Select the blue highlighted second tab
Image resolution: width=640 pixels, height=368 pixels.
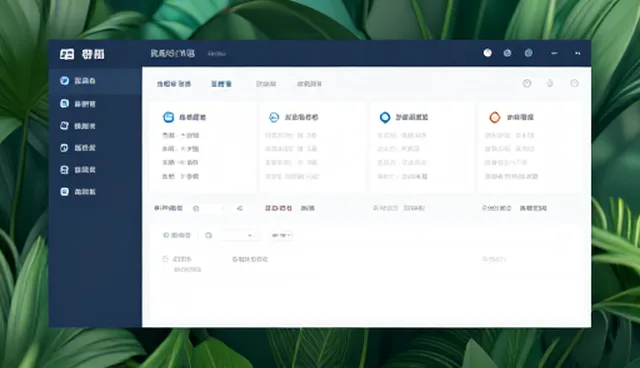pyautogui.click(x=221, y=84)
